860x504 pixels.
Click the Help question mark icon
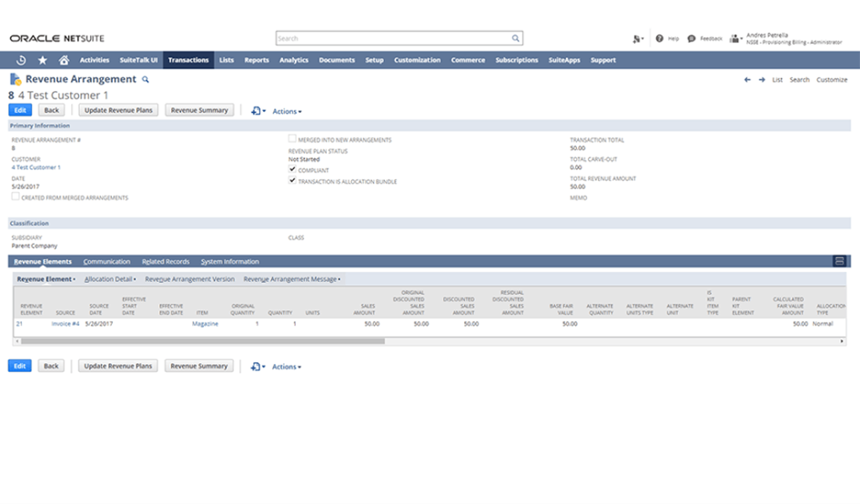click(x=660, y=39)
